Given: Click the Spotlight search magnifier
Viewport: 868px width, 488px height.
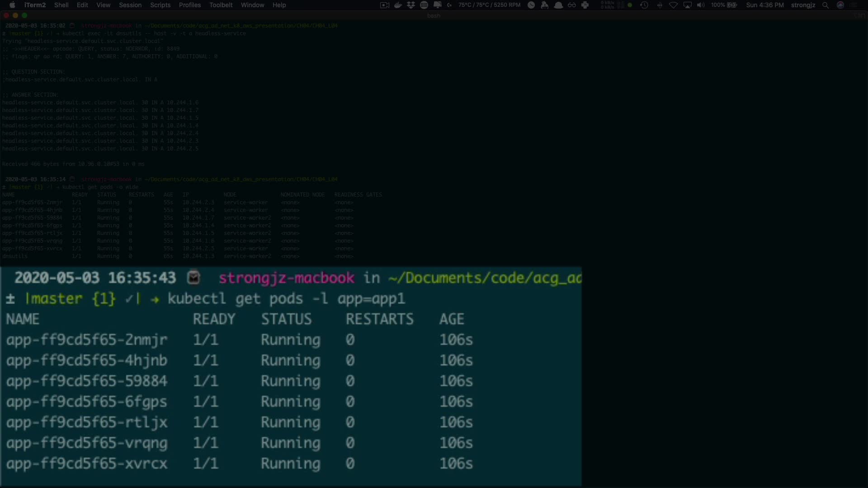Looking at the screenshot, I should (x=825, y=5).
